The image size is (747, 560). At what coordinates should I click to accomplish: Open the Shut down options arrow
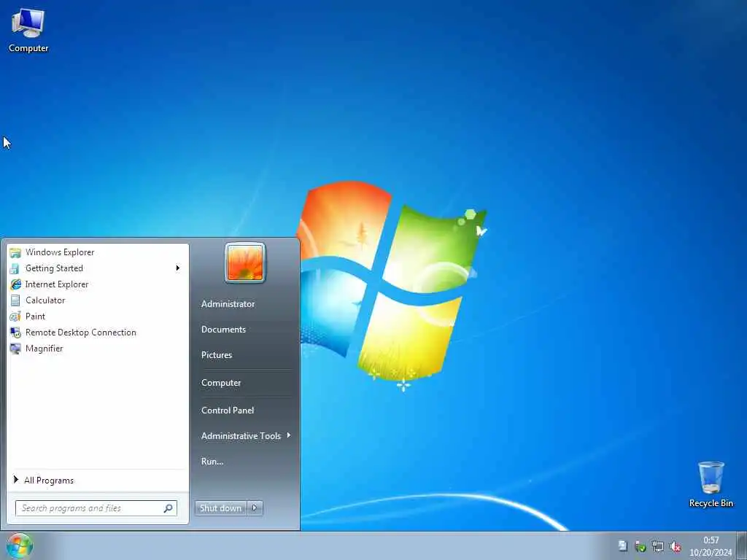pyautogui.click(x=255, y=508)
